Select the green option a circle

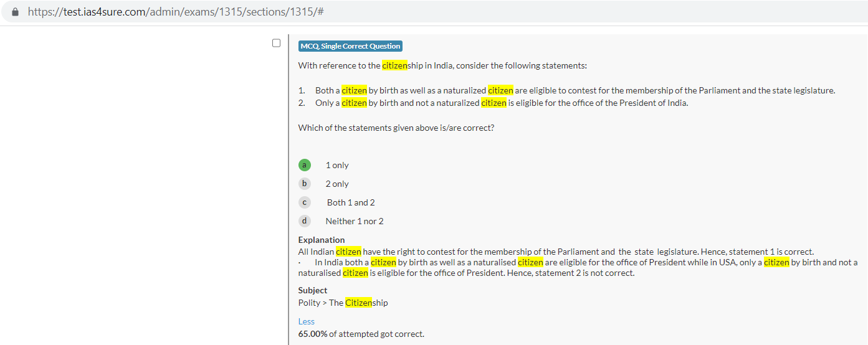(x=304, y=165)
